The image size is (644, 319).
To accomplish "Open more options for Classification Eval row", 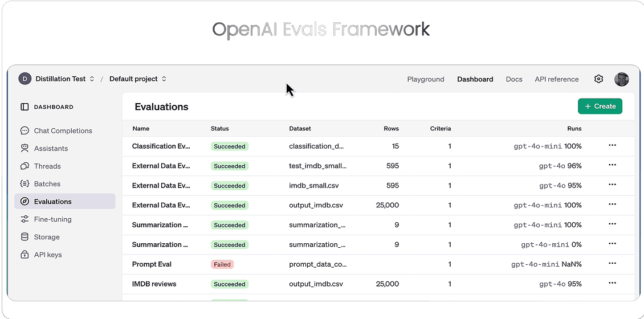I will [612, 145].
